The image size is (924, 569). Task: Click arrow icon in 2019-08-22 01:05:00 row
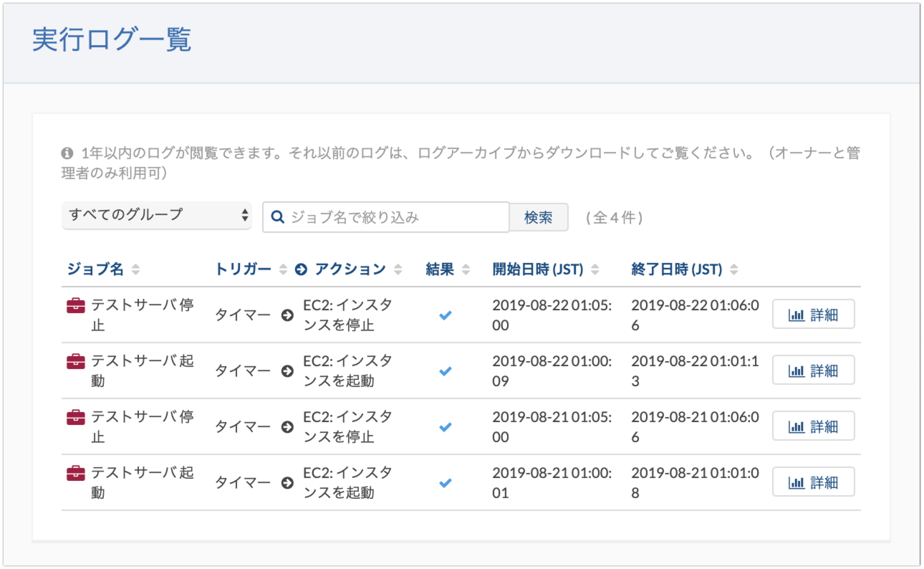click(287, 315)
